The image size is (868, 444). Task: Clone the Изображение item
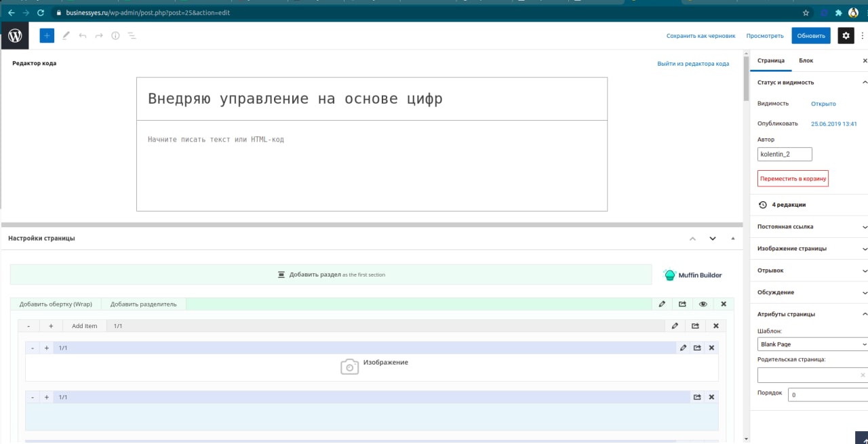click(x=697, y=348)
